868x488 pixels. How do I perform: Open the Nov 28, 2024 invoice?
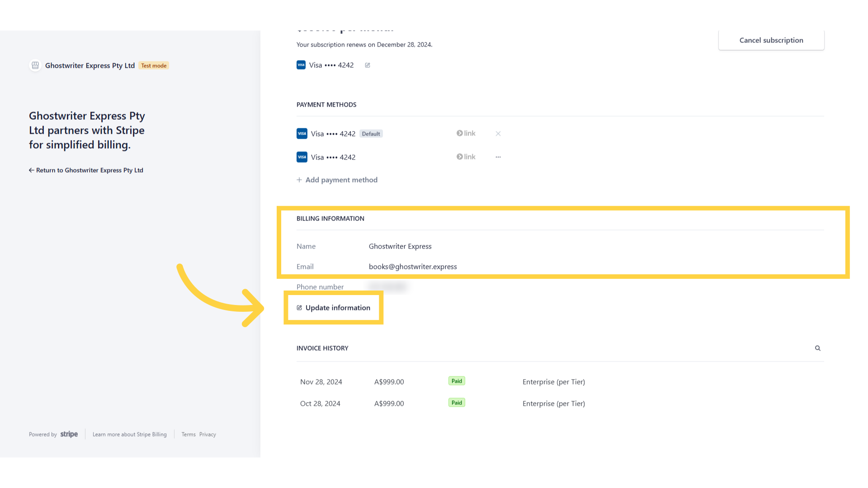[560, 382]
